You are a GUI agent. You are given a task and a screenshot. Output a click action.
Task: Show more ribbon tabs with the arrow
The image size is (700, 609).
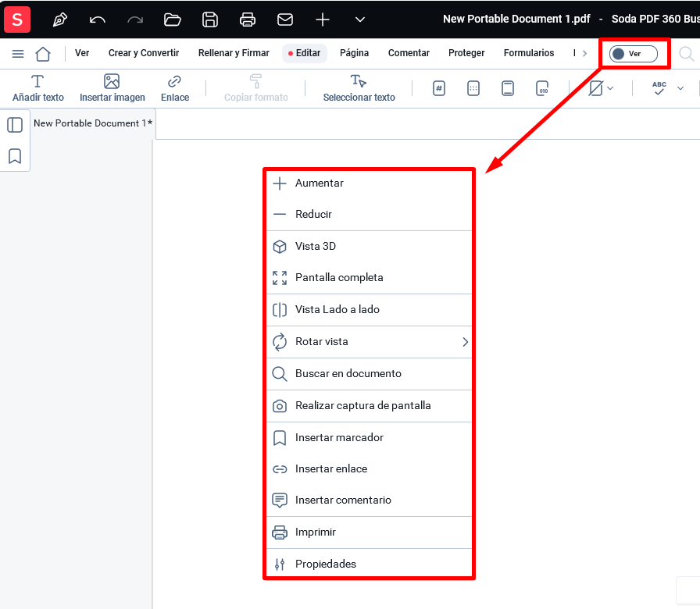pos(584,54)
